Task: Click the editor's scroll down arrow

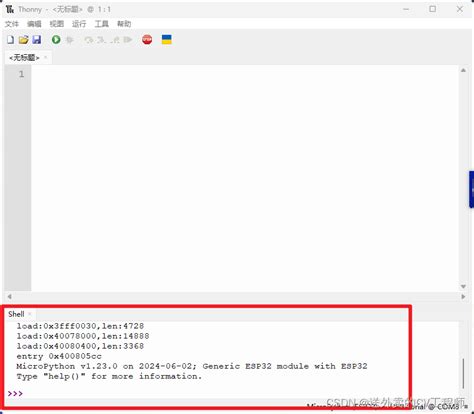Action: pos(463,286)
